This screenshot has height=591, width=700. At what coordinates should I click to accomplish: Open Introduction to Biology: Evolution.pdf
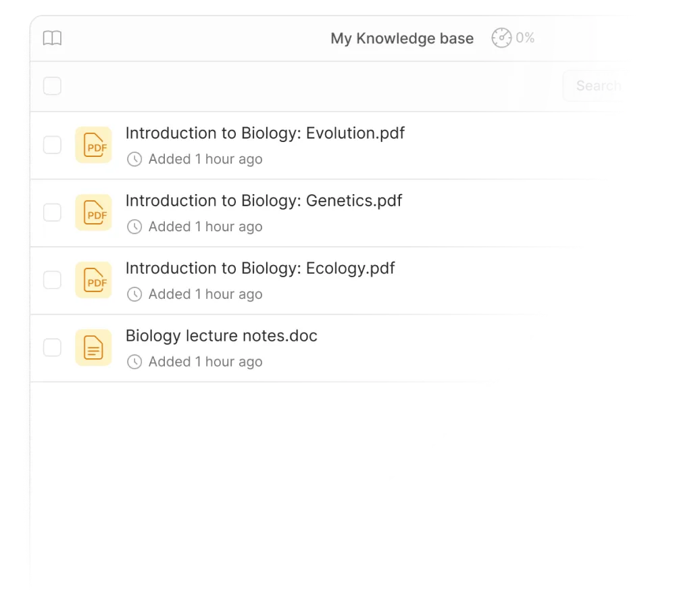265,133
